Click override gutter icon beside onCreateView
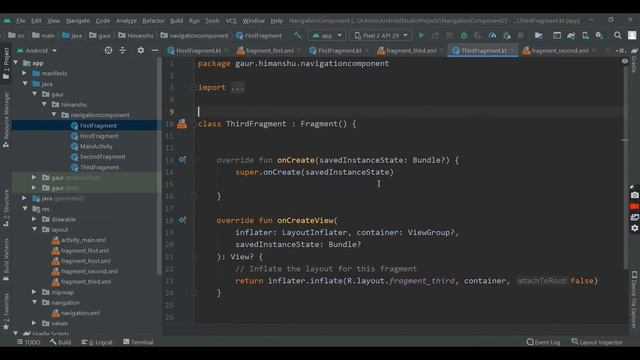This screenshot has height=360, width=640. (x=182, y=220)
